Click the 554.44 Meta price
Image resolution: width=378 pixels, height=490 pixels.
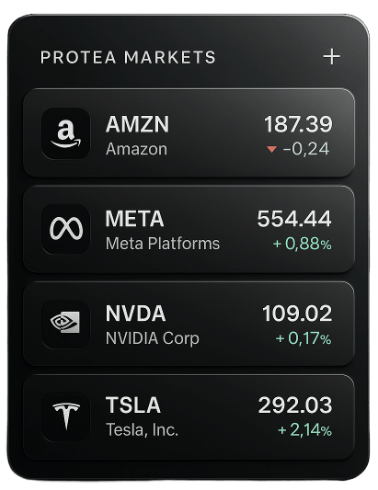294,219
